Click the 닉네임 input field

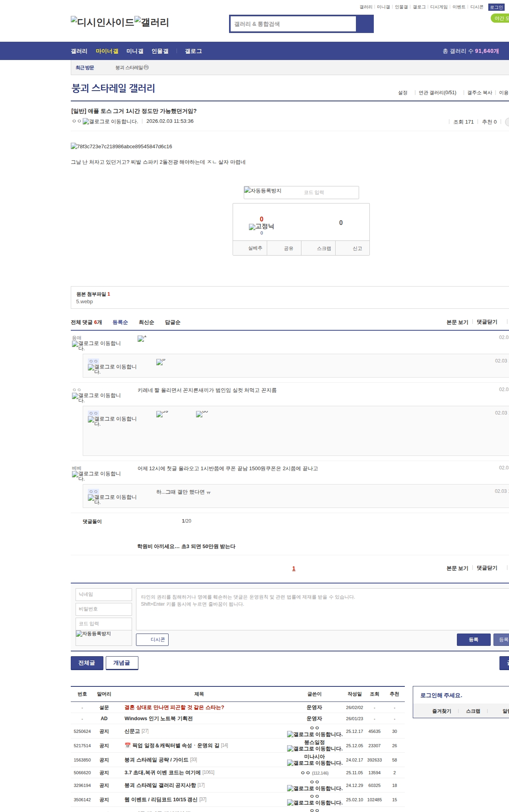pyautogui.click(x=103, y=594)
